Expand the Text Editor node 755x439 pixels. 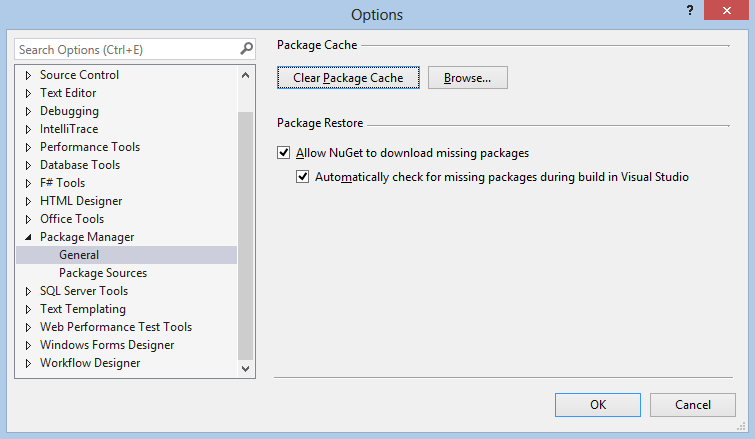tap(28, 93)
